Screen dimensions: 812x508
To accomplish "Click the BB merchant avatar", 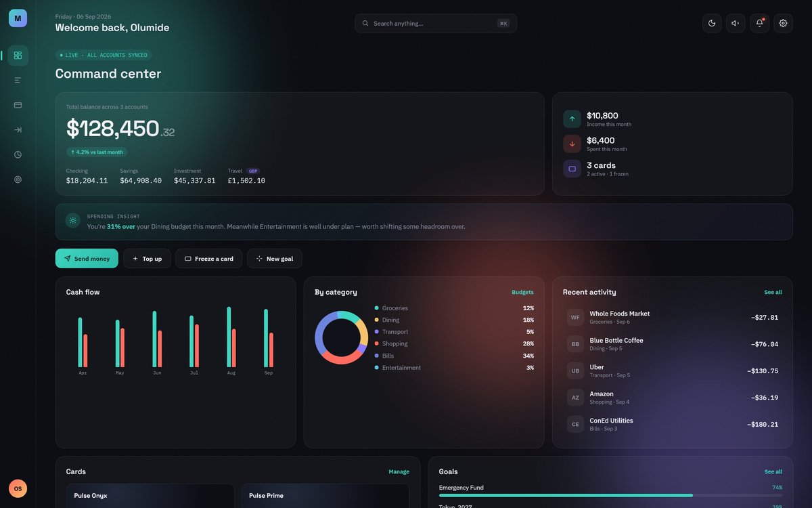I will tap(575, 344).
